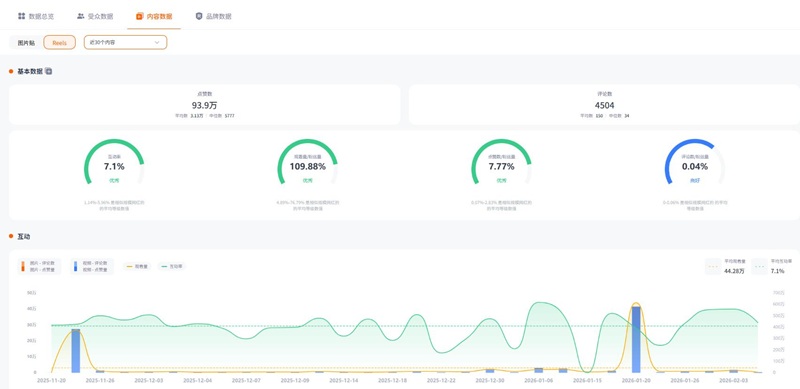Open the 数据总览 overview tab
This screenshot has height=389, width=800.
tap(36, 16)
